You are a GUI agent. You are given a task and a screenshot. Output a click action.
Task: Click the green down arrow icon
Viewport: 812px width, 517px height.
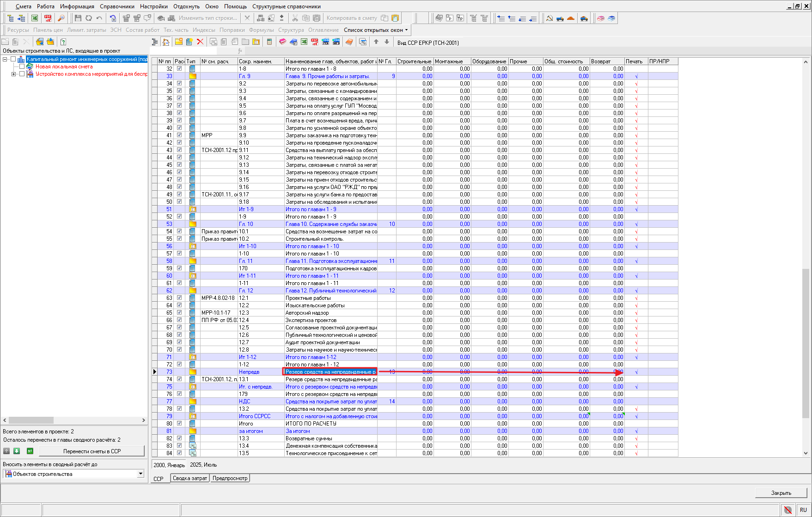click(x=17, y=451)
